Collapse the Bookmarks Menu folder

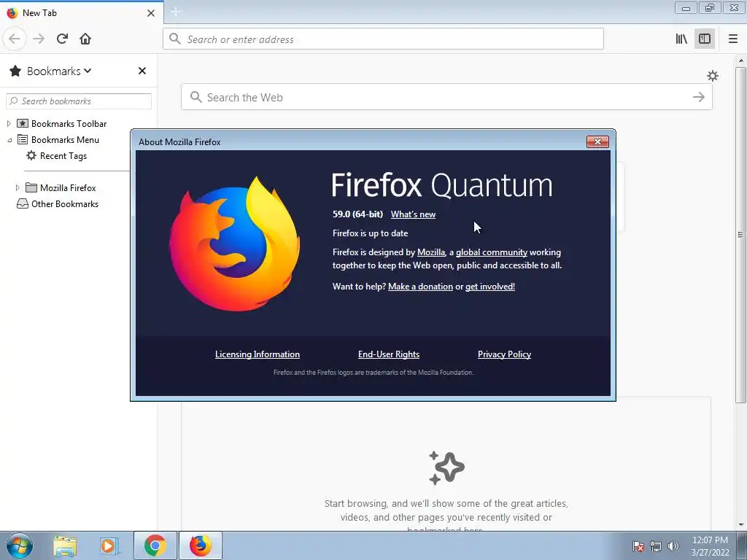tap(9, 140)
